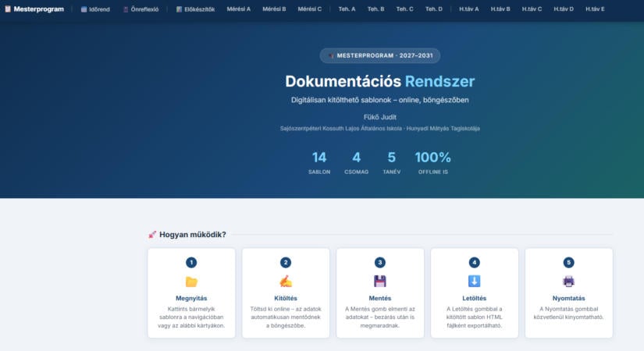This screenshot has height=351, width=644.
Task: Open Teh. C page
Action: point(405,9)
